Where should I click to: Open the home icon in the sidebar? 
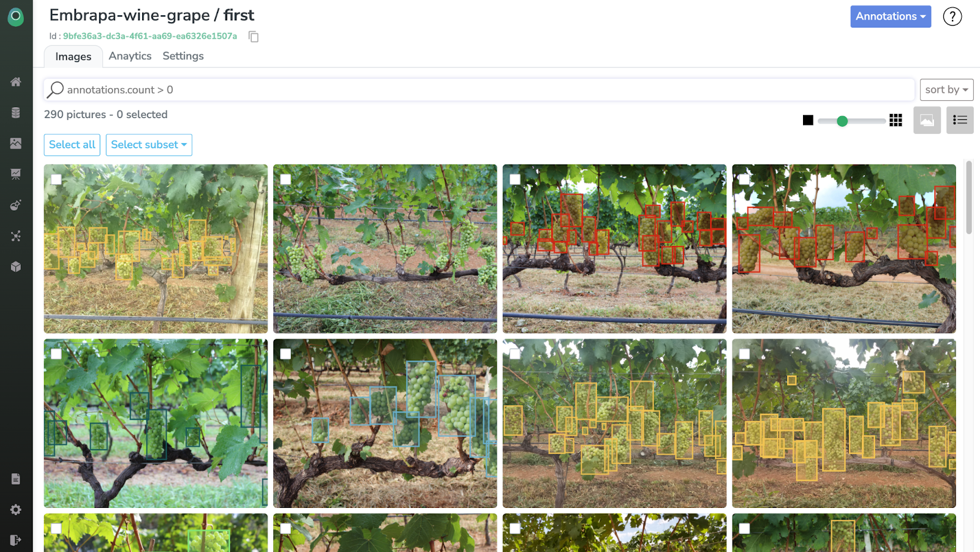[x=16, y=82]
